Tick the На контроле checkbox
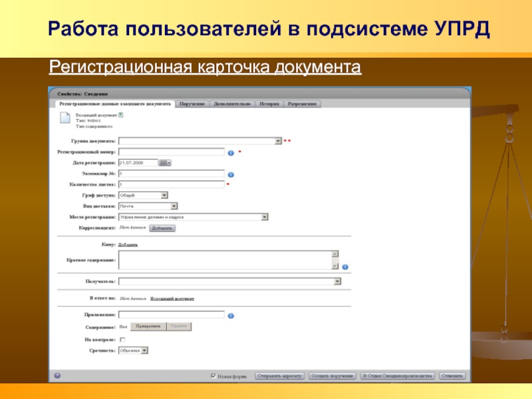This screenshot has width=532, height=399. tap(123, 340)
